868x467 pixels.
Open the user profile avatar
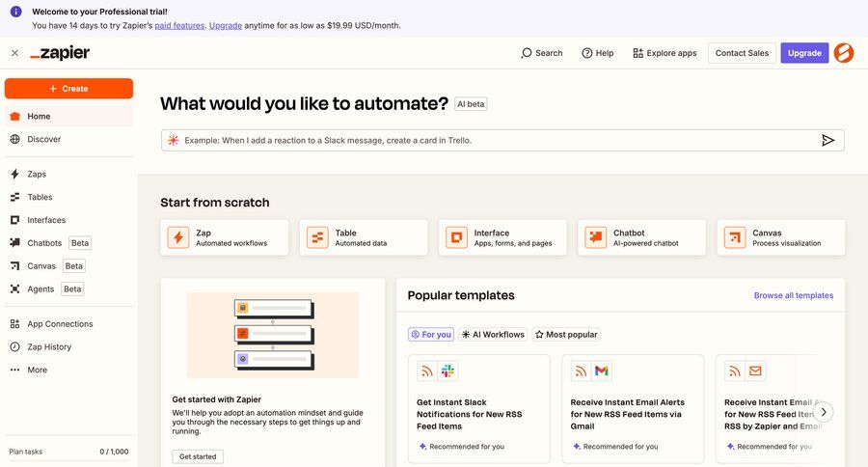(x=844, y=53)
